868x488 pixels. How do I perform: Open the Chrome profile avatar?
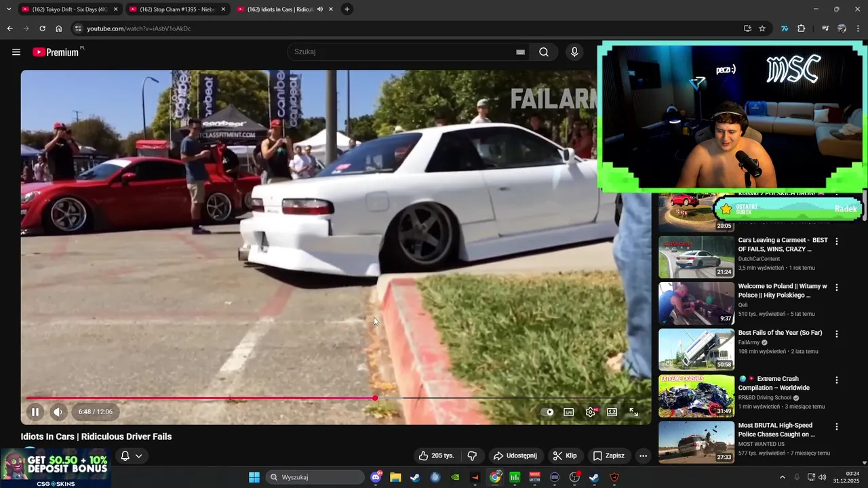(842, 28)
